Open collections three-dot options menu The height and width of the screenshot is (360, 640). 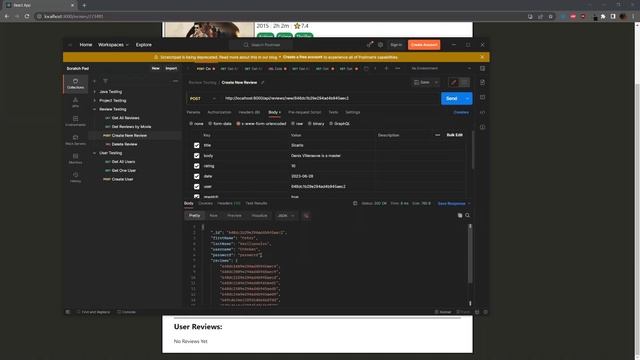176,81
